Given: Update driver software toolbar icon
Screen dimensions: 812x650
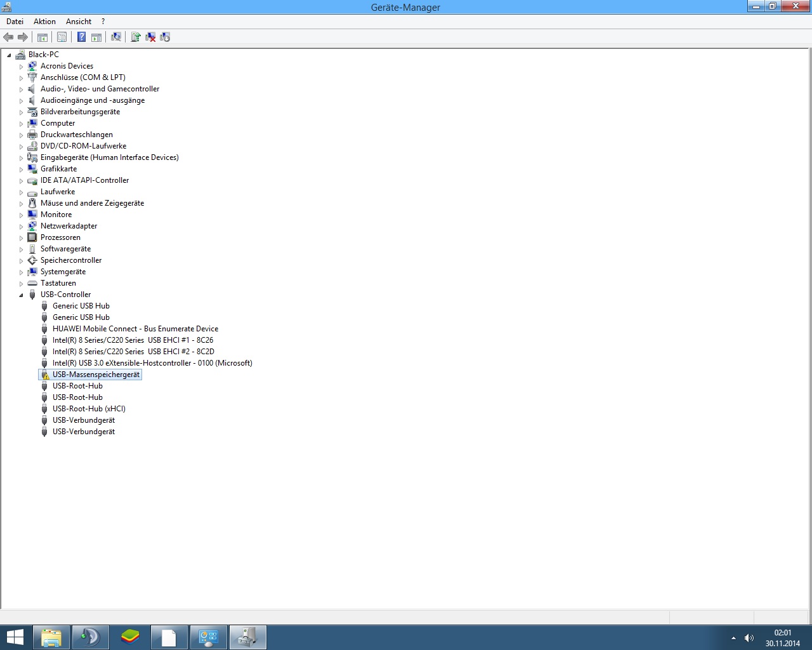Looking at the screenshot, I should point(135,37).
